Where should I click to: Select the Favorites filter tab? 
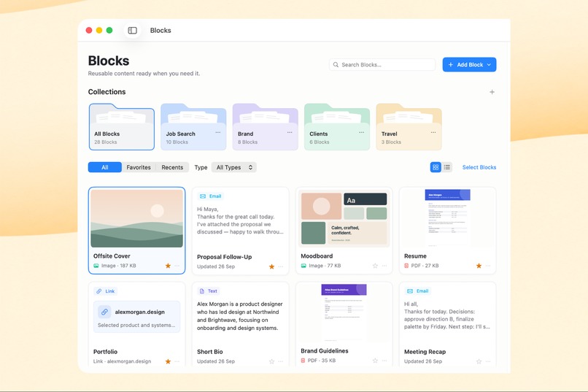[139, 167]
